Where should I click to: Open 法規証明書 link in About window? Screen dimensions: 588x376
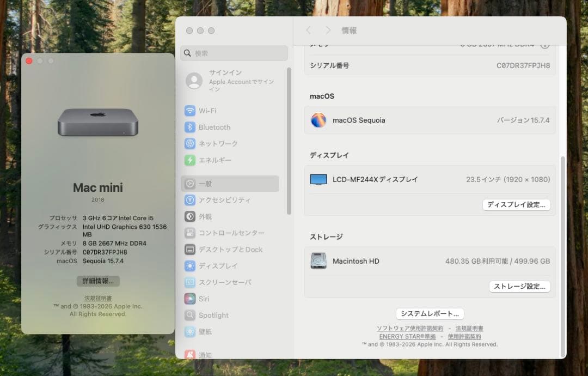click(98, 298)
